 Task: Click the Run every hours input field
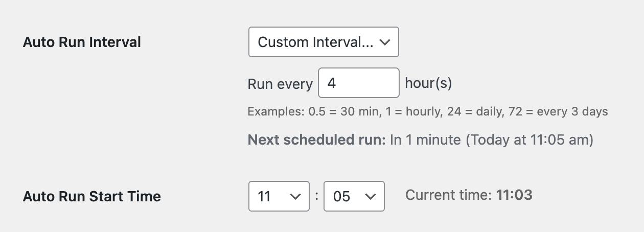[358, 83]
